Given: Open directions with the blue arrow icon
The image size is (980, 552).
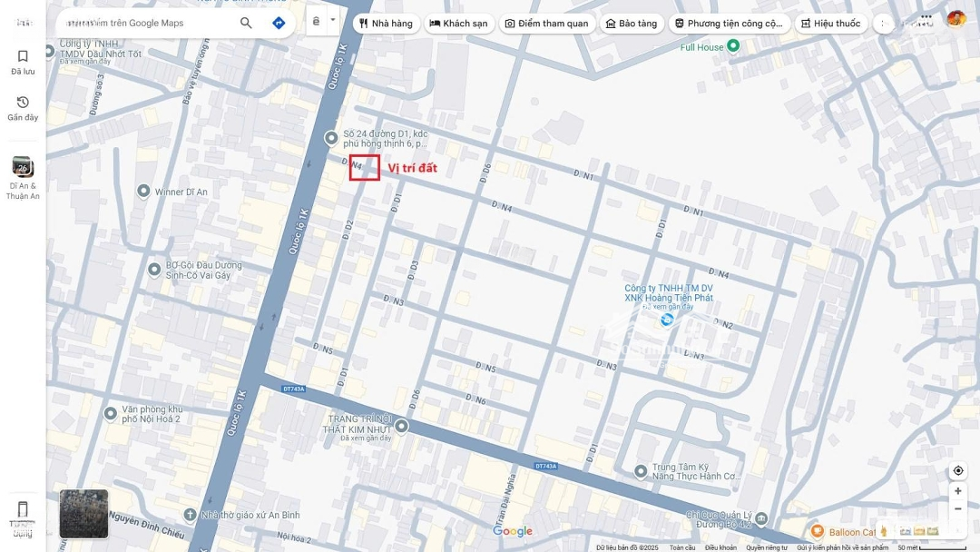Looking at the screenshot, I should (x=279, y=23).
